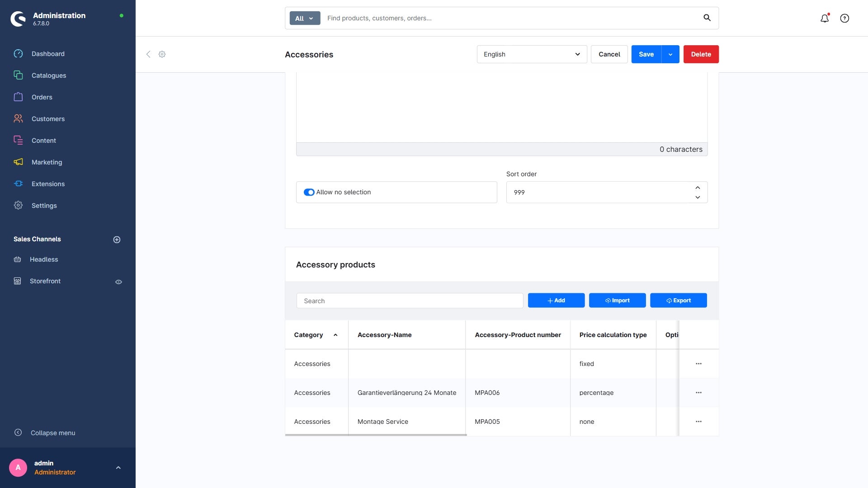This screenshot has width=868, height=488.
Task: Expand the admin user menu chevron
Action: (x=118, y=468)
